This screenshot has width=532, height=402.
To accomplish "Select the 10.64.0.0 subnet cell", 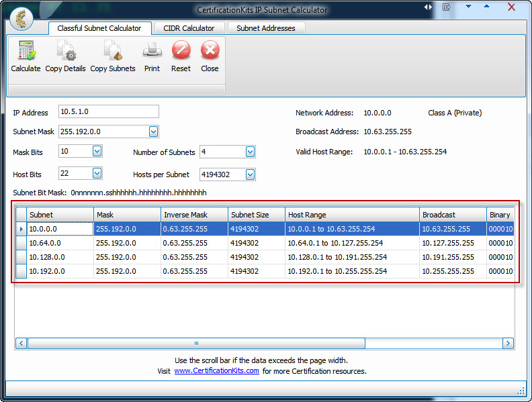I will point(60,243).
